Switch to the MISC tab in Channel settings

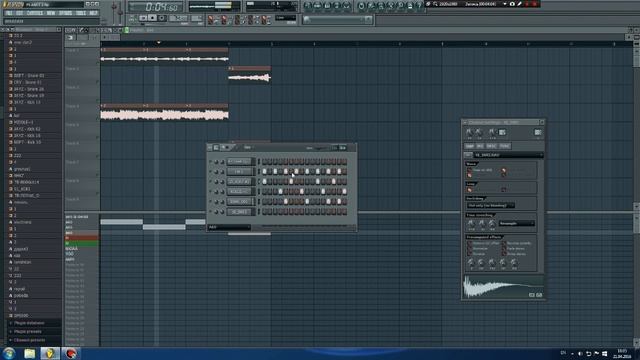coord(491,146)
